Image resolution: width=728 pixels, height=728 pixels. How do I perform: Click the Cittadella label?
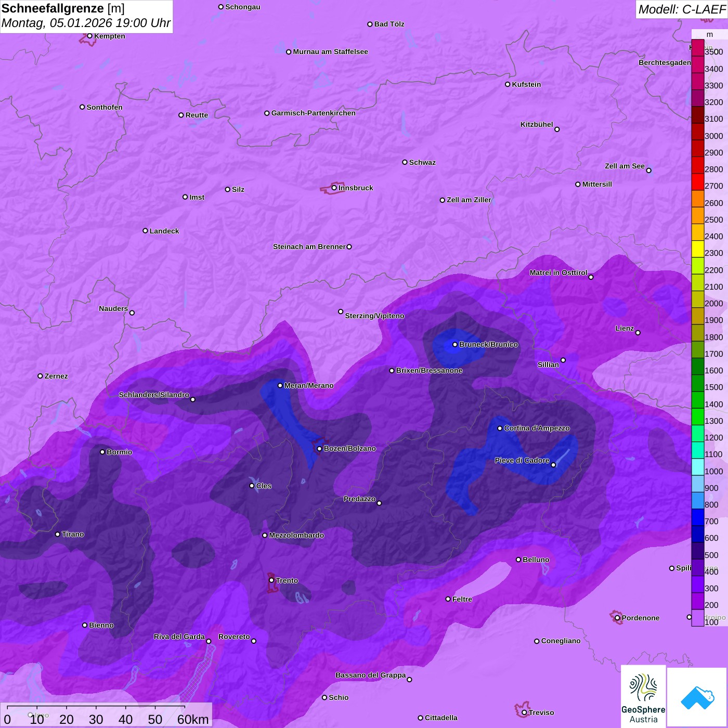tap(441, 718)
